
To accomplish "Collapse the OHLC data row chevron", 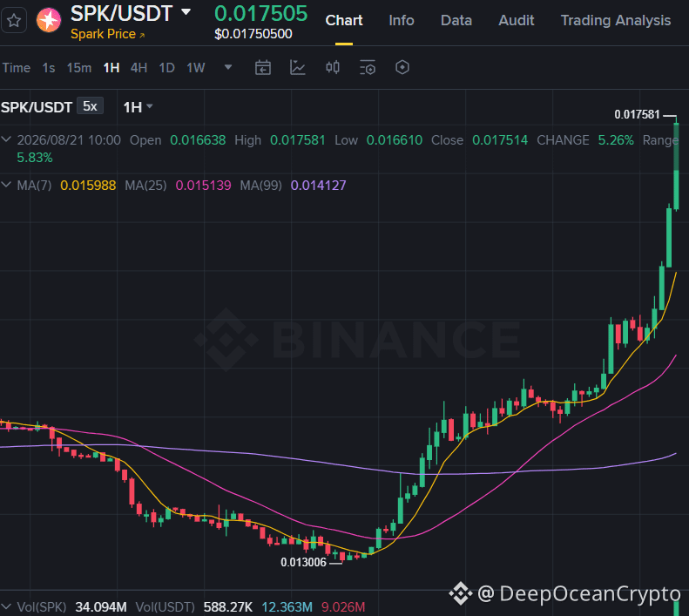I will [6, 139].
